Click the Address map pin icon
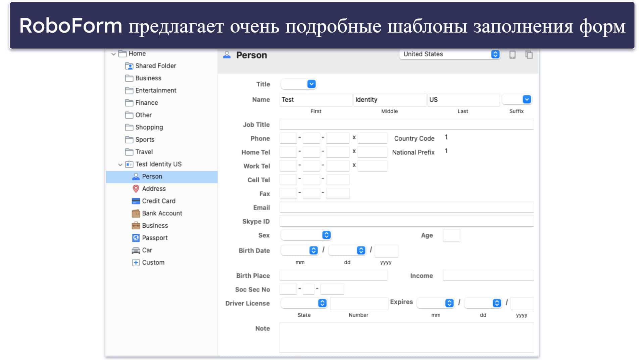644x360 pixels. (x=136, y=189)
